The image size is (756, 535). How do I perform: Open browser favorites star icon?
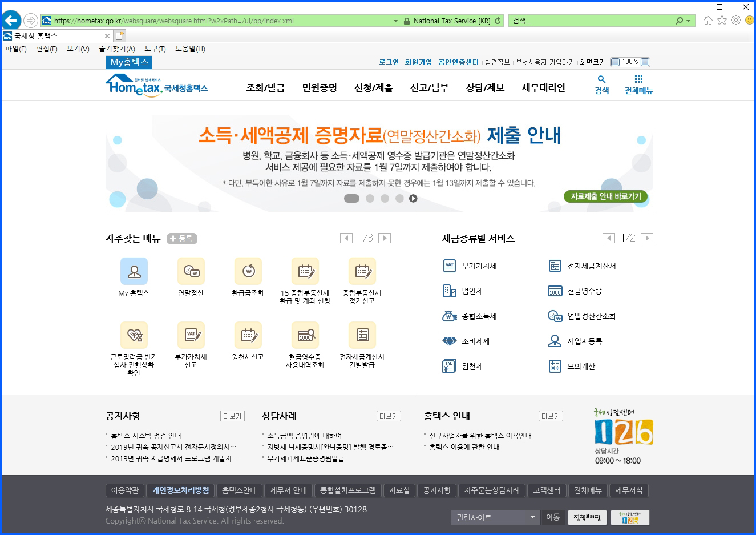coord(722,21)
